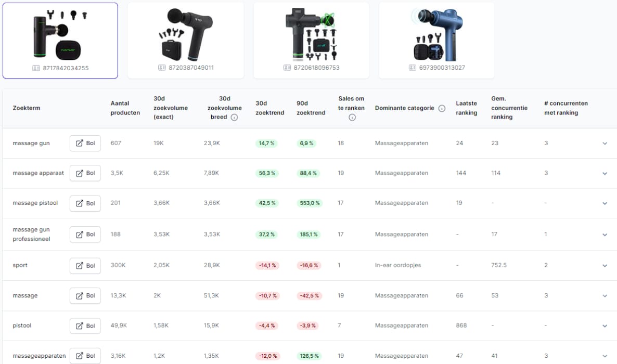This screenshot has width=617, height=364.
Task: Expand the 'sport' row chevron
Action: [x=605, y=266]
